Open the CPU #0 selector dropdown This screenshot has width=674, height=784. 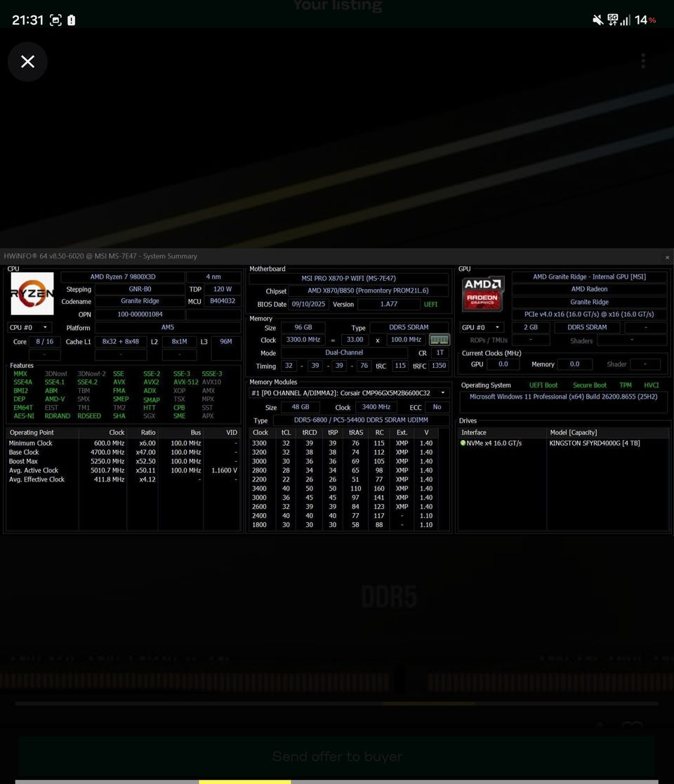click(x=29, y=328)
